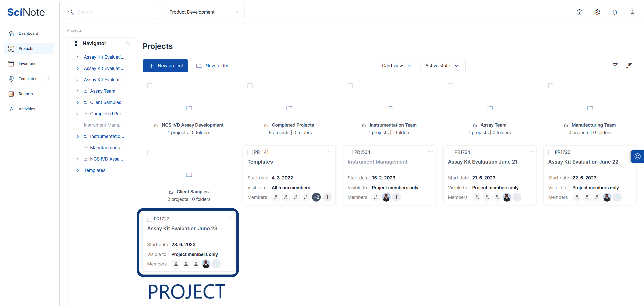Go to Inventories in sidebar
The image size is (644, 308).
pyautogui.click(x=28, y=64)
